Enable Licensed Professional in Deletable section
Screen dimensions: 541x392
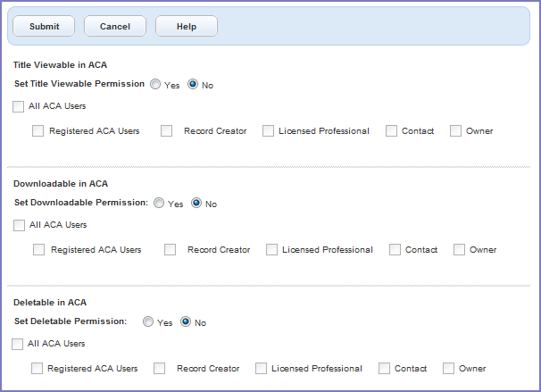(262, 369)
